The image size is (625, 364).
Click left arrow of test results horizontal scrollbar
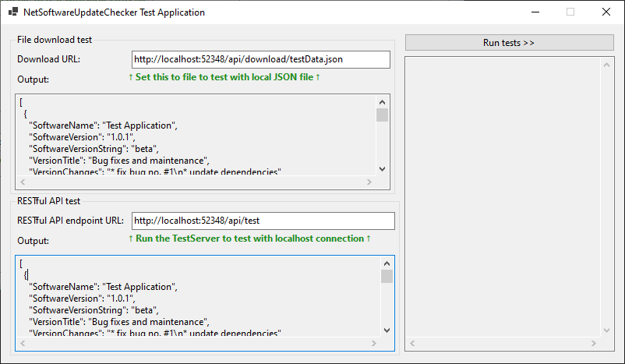click(x=412, y=343)
